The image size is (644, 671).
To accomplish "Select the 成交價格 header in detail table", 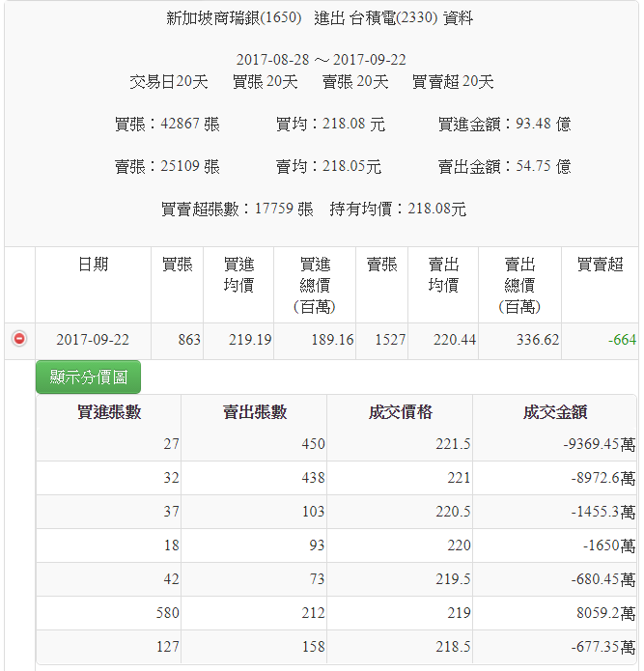I will pos(400,412).
